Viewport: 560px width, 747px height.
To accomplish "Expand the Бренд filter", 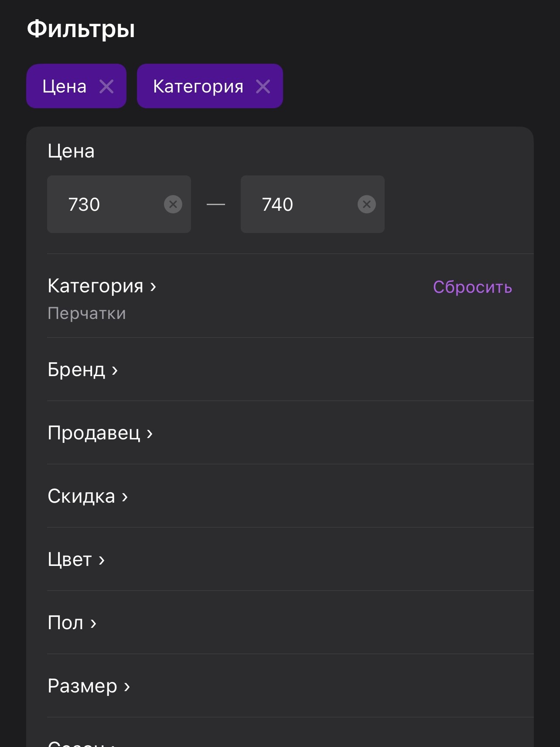I will pyautogui.click(x=290, y=370).
